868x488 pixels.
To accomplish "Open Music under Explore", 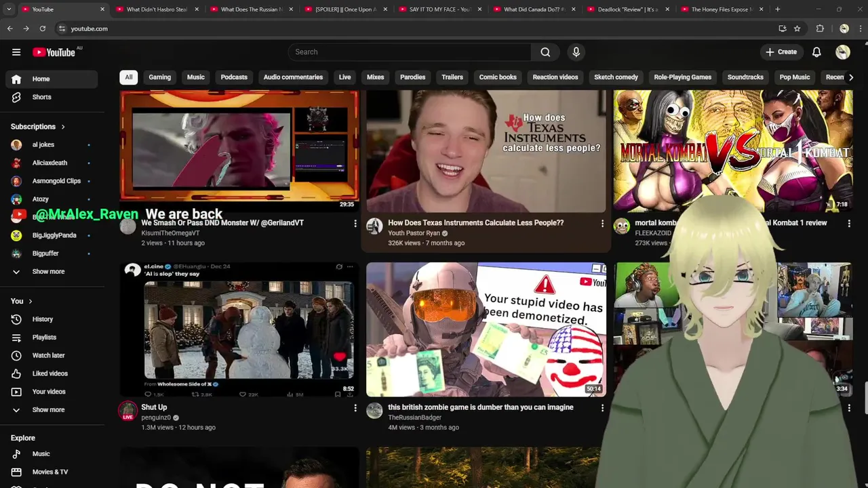I will [x=52, y=454].
